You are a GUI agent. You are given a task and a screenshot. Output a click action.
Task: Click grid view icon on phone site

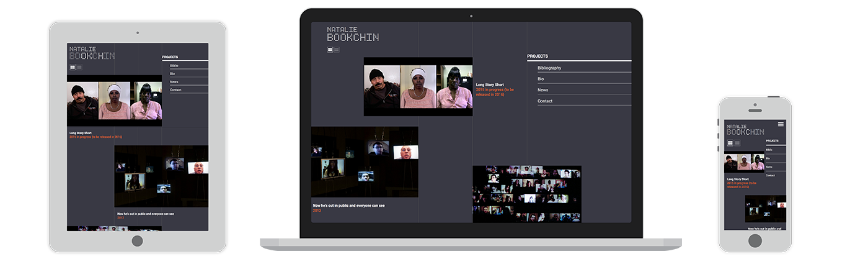pos(730,143)
